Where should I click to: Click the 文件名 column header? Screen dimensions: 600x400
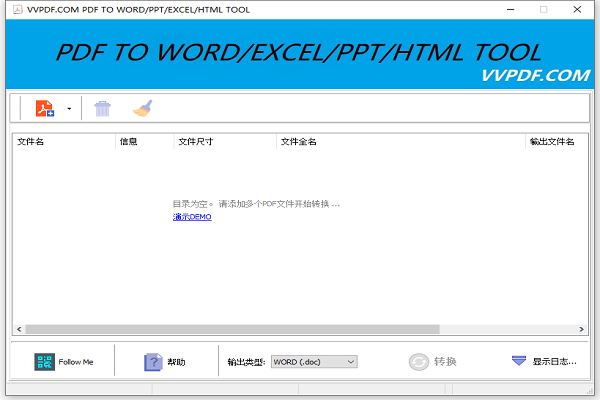point(64,142)
